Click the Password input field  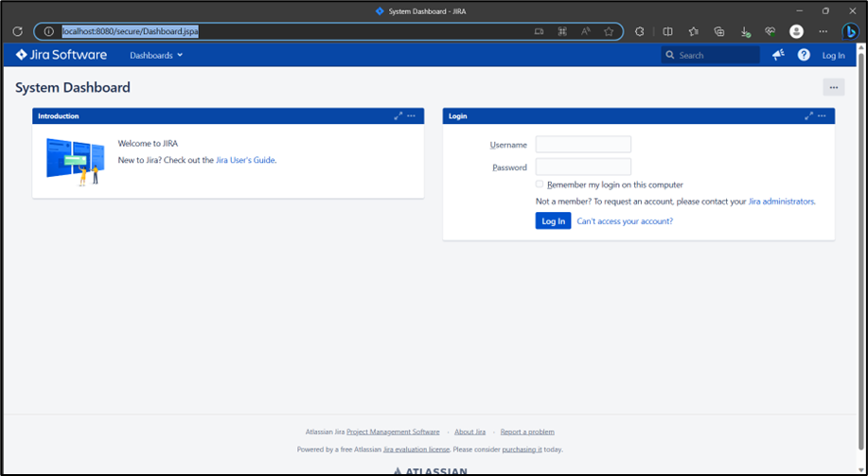(x=583, y=167)
